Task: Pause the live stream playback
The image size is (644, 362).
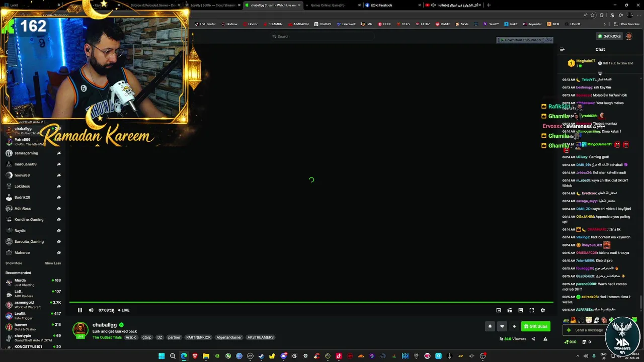Action: 79,310
